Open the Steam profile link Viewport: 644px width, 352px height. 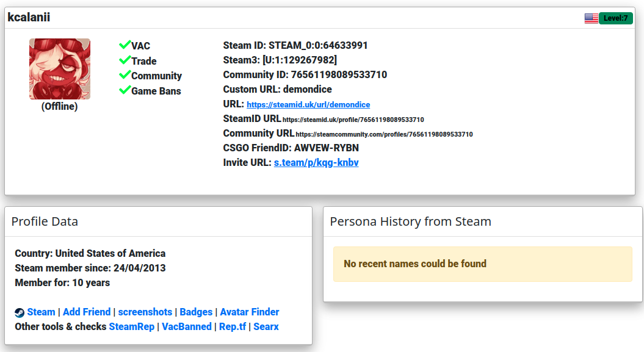click(x=41, y=312)
